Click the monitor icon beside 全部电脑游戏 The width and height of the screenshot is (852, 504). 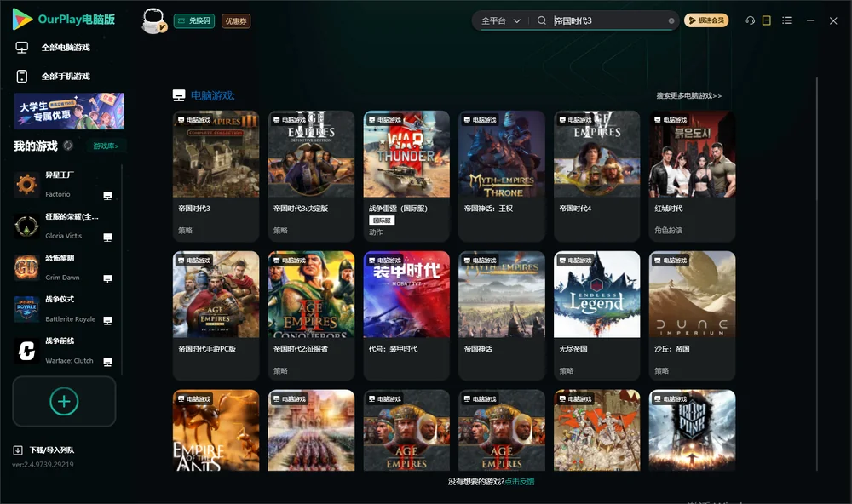[x=22, y=48]
